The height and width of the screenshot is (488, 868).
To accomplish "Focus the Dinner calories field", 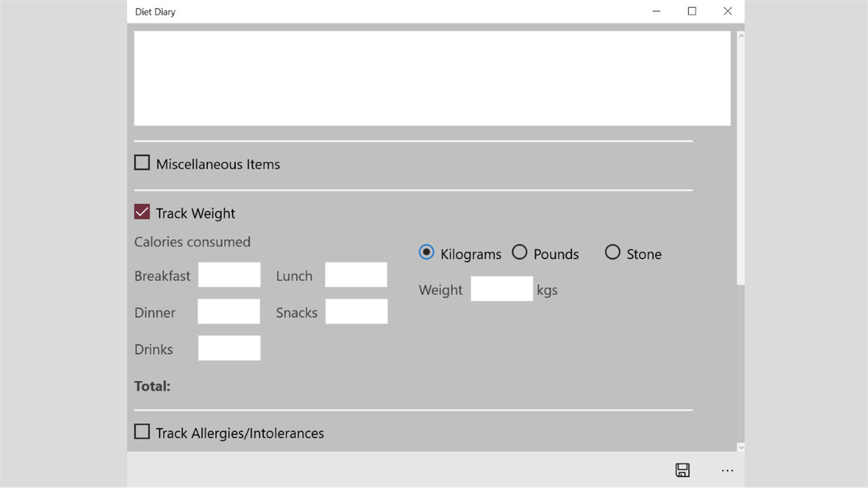I will [x=228, y=311].
